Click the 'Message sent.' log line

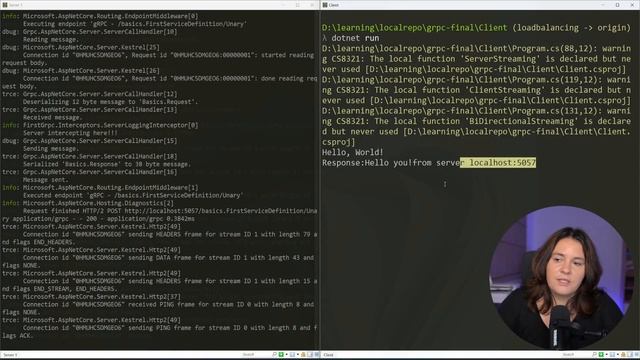click(46, 180)
